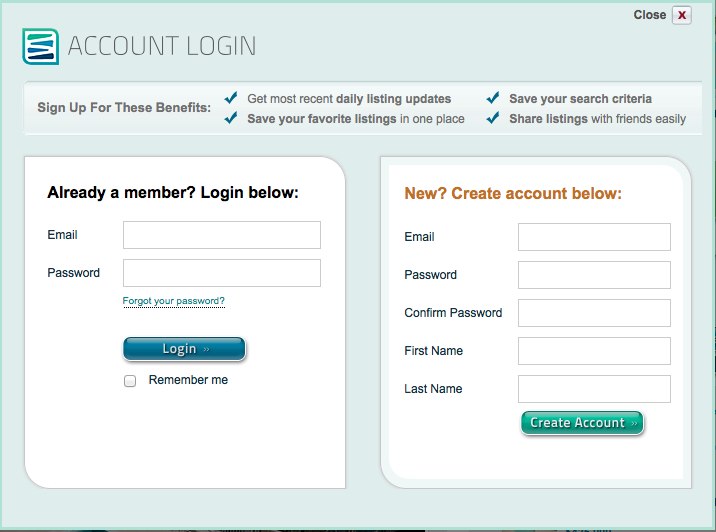The height and width of the screenshot is (532, 716).
Task: Click the checkmark beside Save your favorite listings
Action: click(x=231, y=118)
